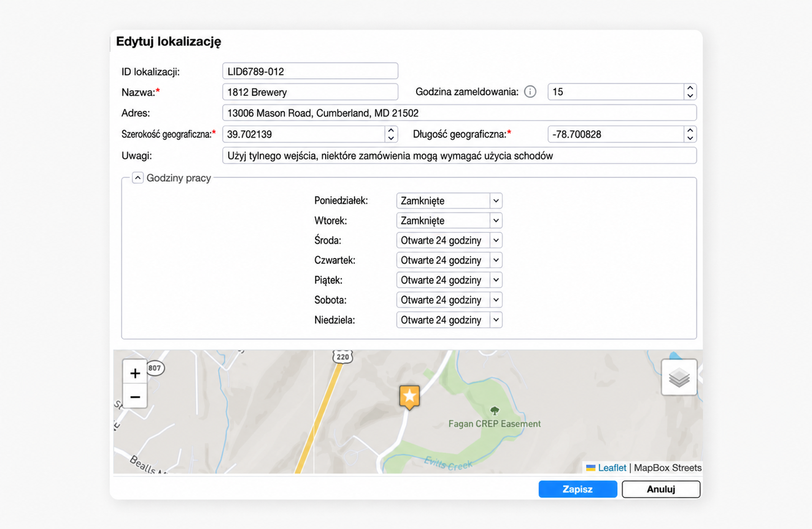The width and height of the screenshot is (812, 529).
Task: Click the Evitts Creek map label
Action: (x=447, y=463)
